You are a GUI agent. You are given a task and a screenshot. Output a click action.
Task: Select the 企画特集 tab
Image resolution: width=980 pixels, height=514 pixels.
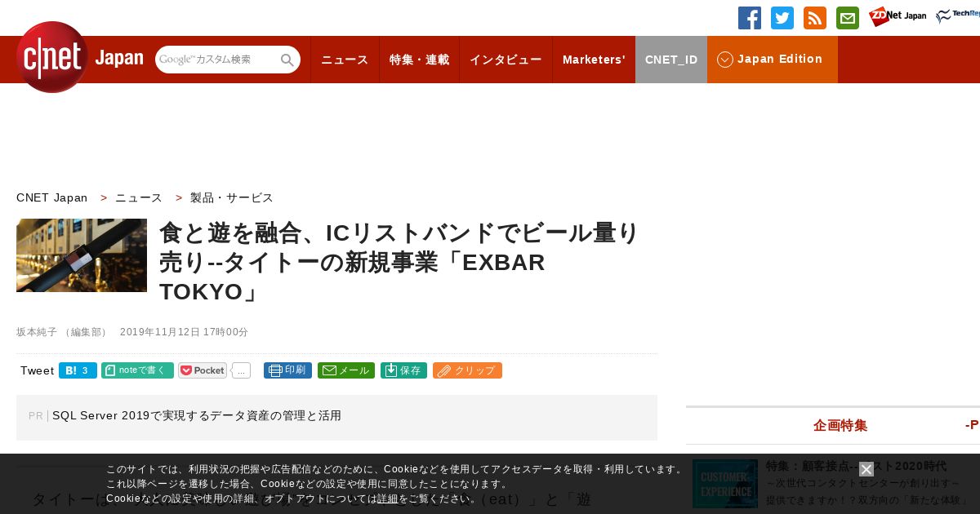[840, 425]
